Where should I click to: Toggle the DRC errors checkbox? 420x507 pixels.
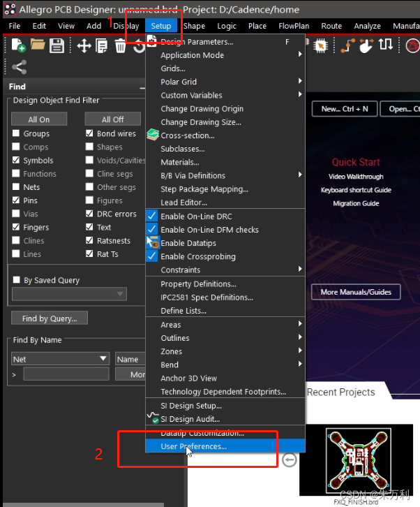coord(89,214)
